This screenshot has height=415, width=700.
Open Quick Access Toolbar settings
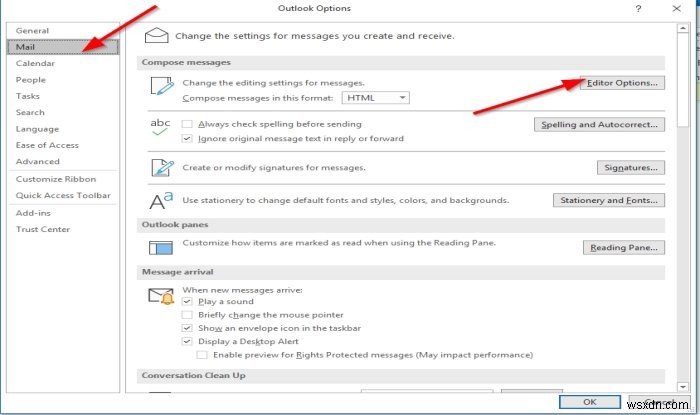[63, 195]
